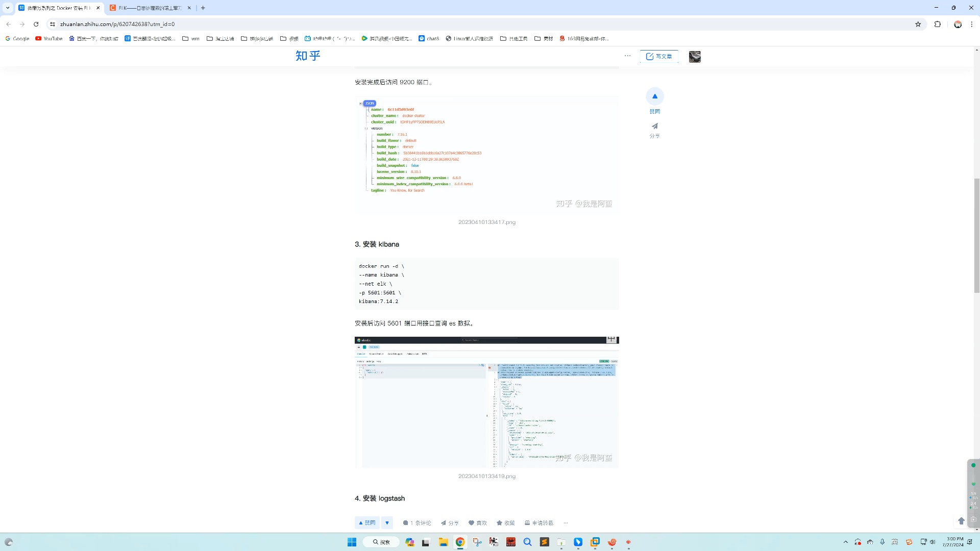Click the 写文章 write article button

[659, 56]
